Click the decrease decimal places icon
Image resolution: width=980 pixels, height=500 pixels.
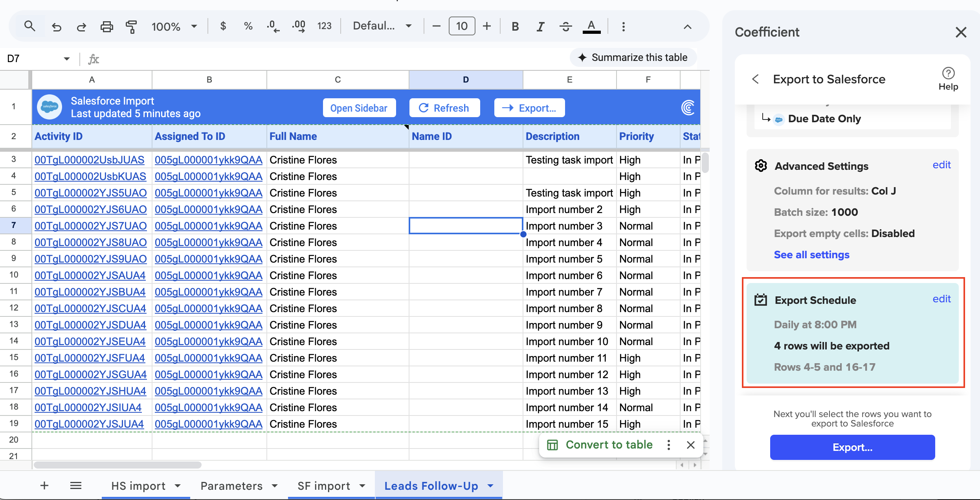(273, 26)
